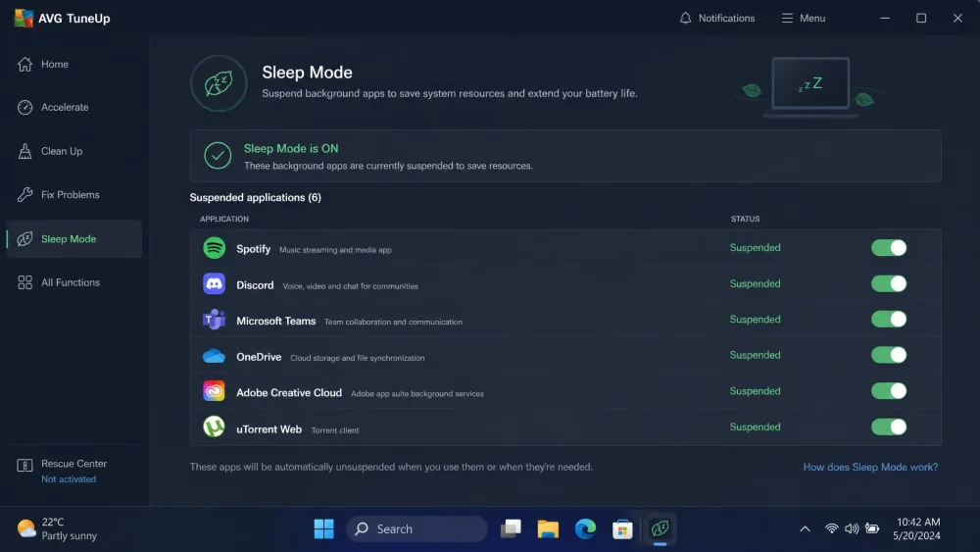The width and height of the screenshot is (980, 552).
Task: Click Discord's Suspended status text
Action: [x=755, y=283]
